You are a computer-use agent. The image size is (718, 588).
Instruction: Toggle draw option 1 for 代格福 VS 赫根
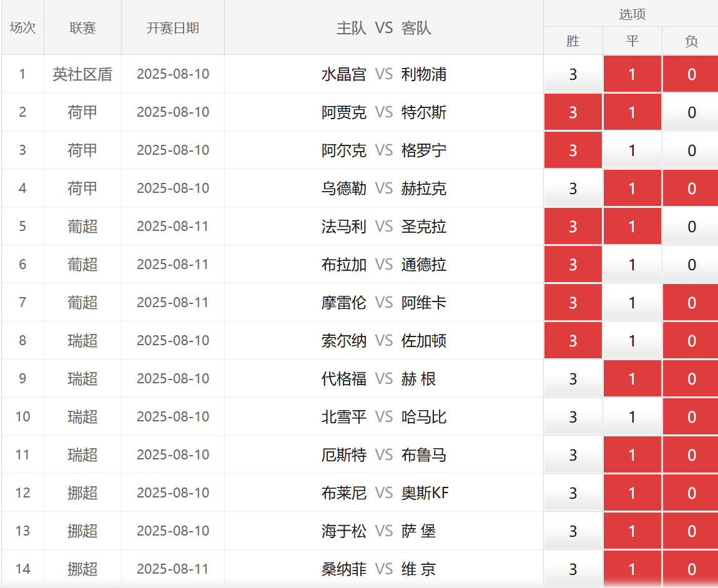pyautogui.click(x=632, y=378)
